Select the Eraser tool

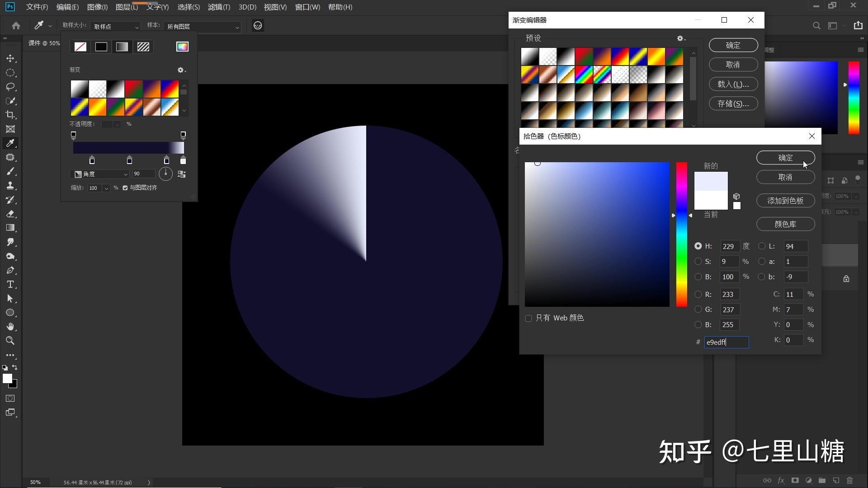[10, 214]
